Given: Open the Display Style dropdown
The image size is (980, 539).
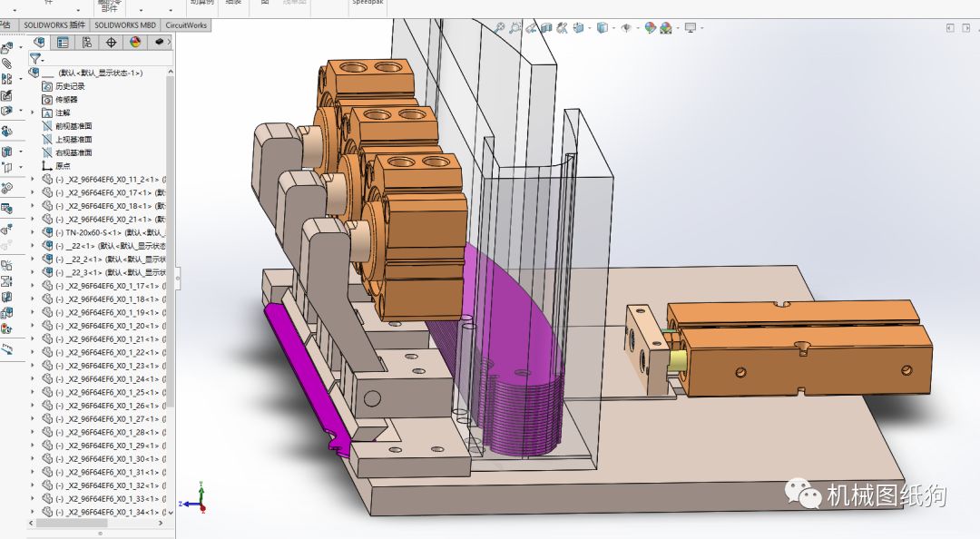Looking at the screenshot, I should coord(602,28).
